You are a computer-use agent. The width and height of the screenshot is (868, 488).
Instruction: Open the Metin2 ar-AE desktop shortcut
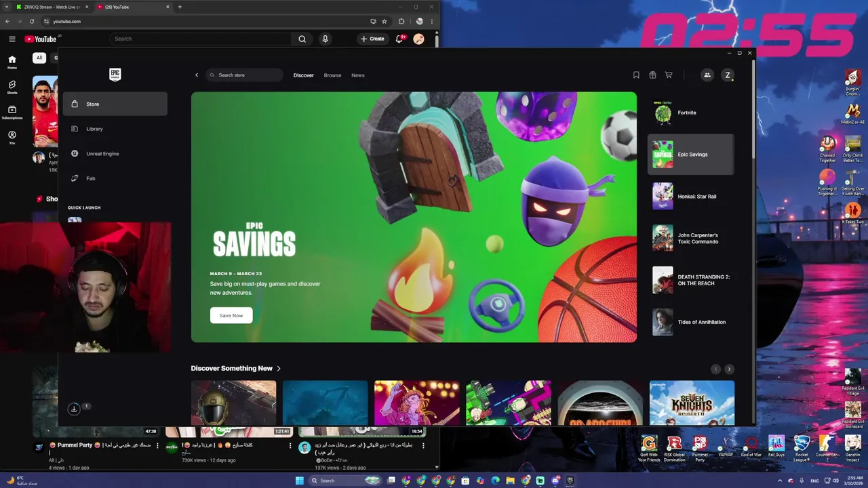pos(853,115)
